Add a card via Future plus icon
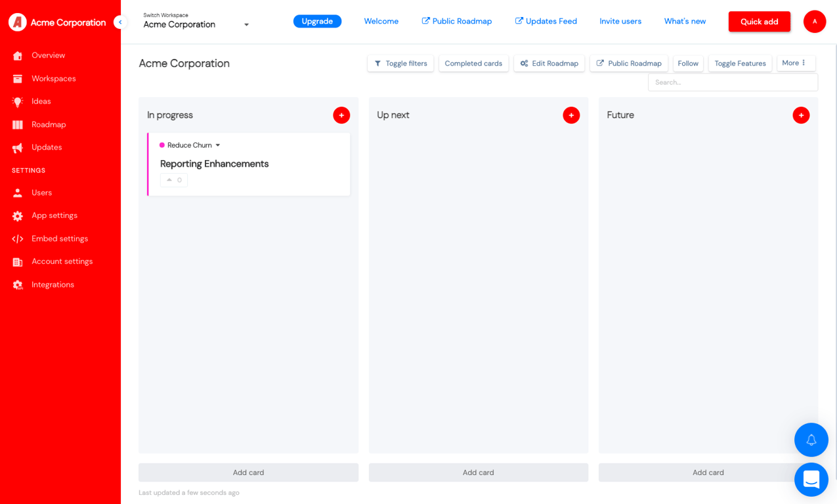The width and height of the screenshot is (837, 504). pos(801,115)
